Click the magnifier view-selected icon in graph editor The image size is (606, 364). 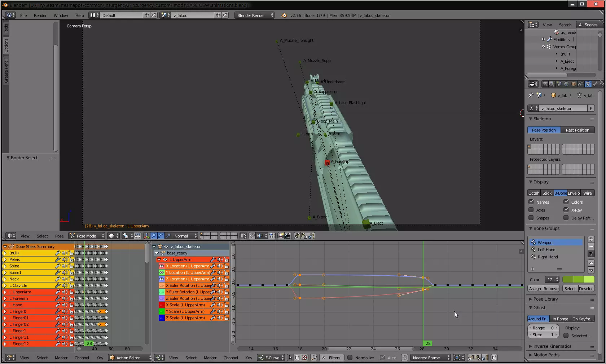[314, 358]
